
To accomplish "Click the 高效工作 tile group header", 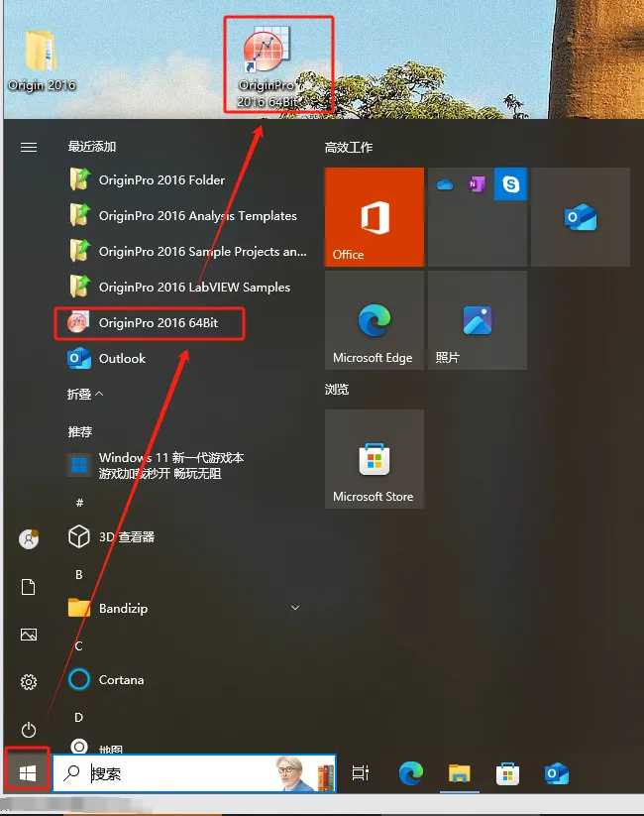I will [x=349, y=148].
